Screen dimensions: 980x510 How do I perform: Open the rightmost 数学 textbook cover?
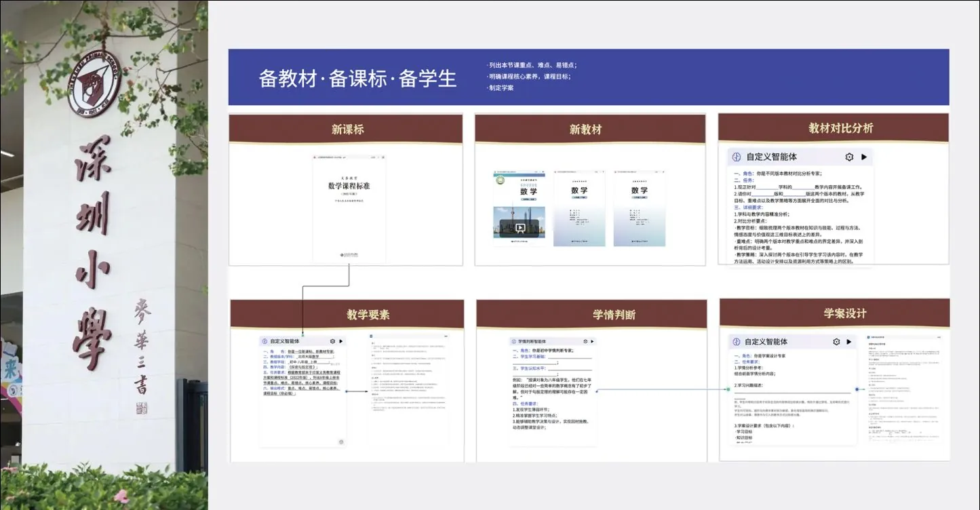point(640,209)
